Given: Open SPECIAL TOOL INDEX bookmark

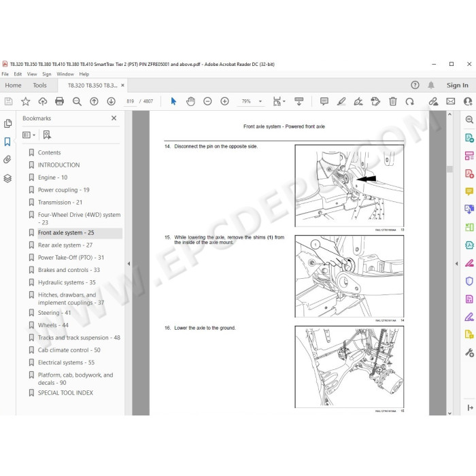Looking at the screenshot, I should tap(65, 393).
